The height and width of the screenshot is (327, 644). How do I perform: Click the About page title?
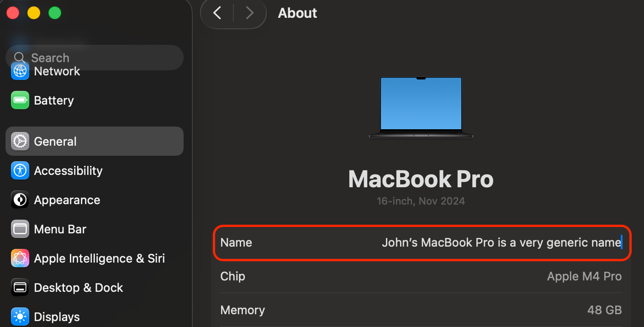point(298,13)
